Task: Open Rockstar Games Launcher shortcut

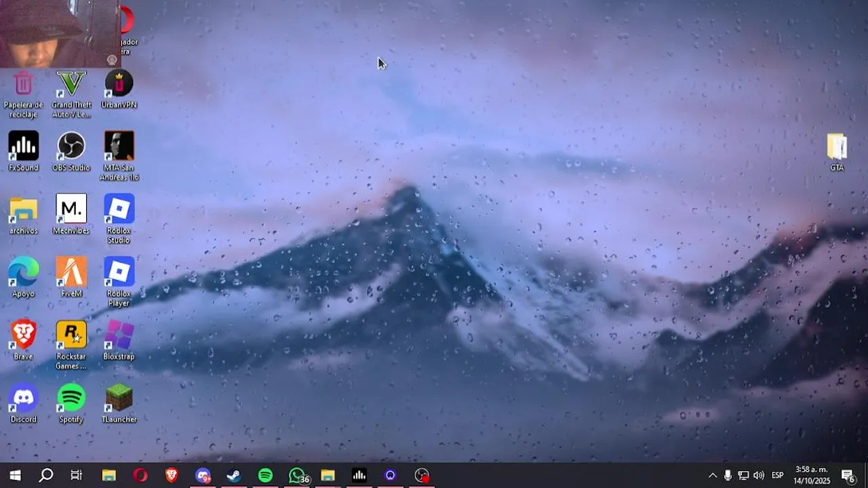Action: [71, 346]
